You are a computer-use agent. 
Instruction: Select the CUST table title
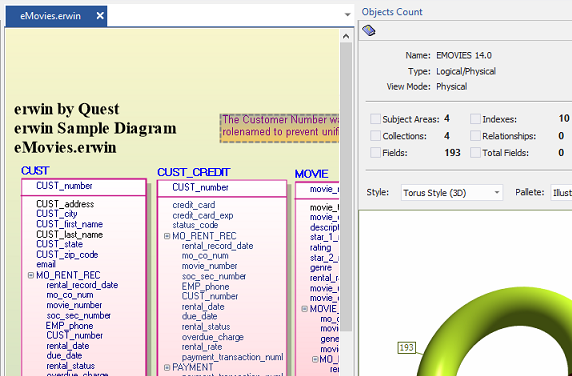pyautogui.click(x=35, y=171)
